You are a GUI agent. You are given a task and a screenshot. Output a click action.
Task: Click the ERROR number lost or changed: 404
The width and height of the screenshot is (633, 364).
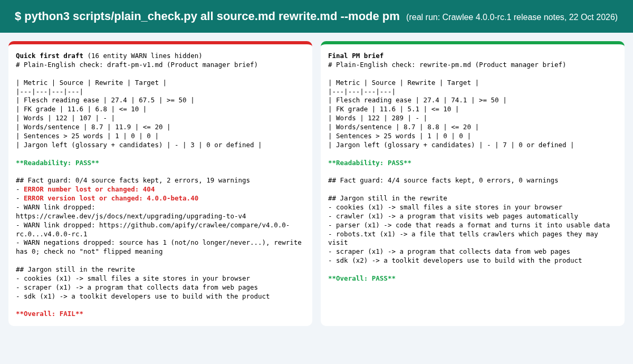89,189
